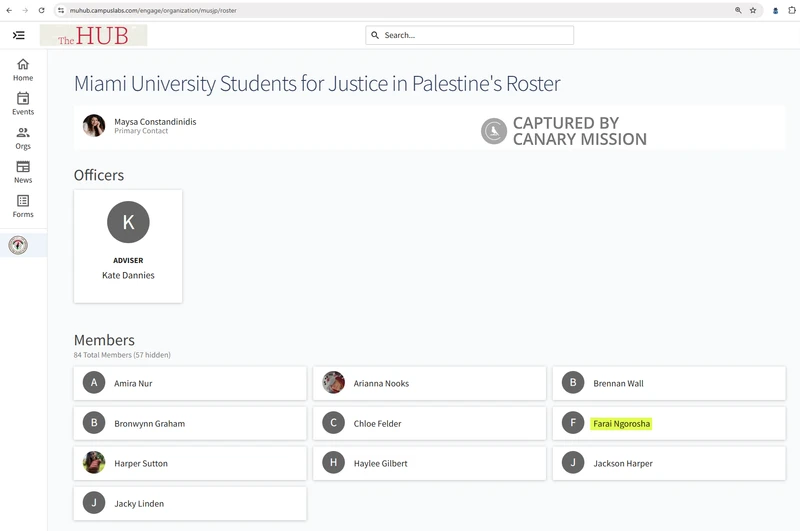The height and width of the screenshot is (531, 800).
Task: Click the A avatar for Amira Nur
Action: 94,383
